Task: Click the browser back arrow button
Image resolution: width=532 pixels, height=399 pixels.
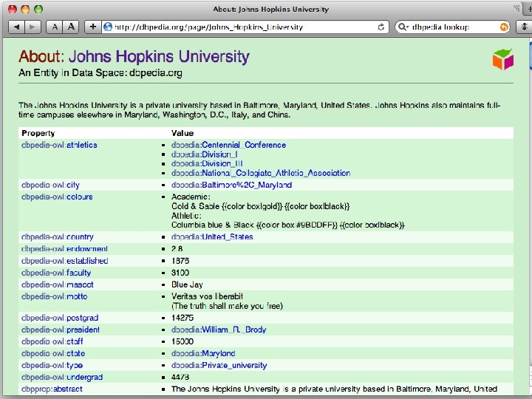Action: pos(16,26)
